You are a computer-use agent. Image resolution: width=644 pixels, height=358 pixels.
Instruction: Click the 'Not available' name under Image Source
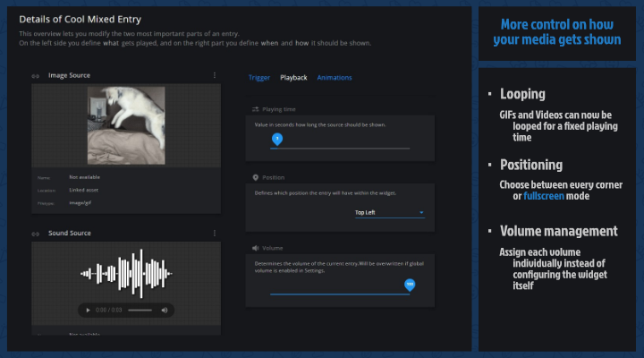(x=84, y=177)
